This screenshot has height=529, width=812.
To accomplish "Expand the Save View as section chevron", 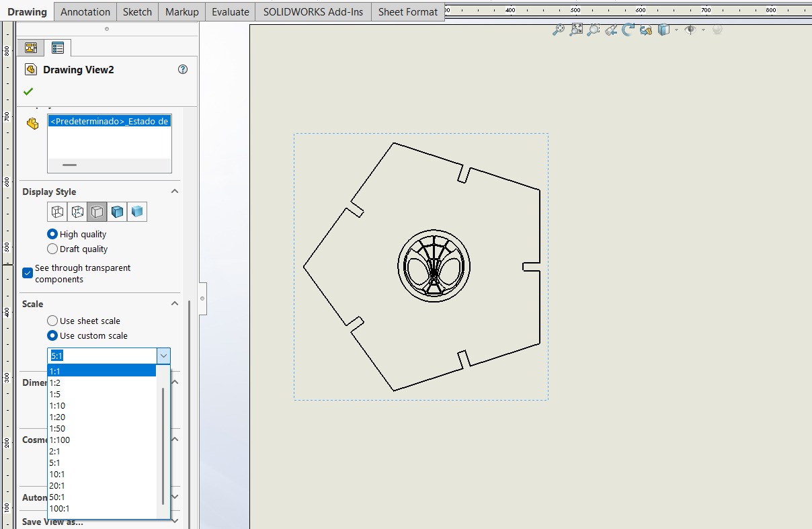I will coord(175,521).
